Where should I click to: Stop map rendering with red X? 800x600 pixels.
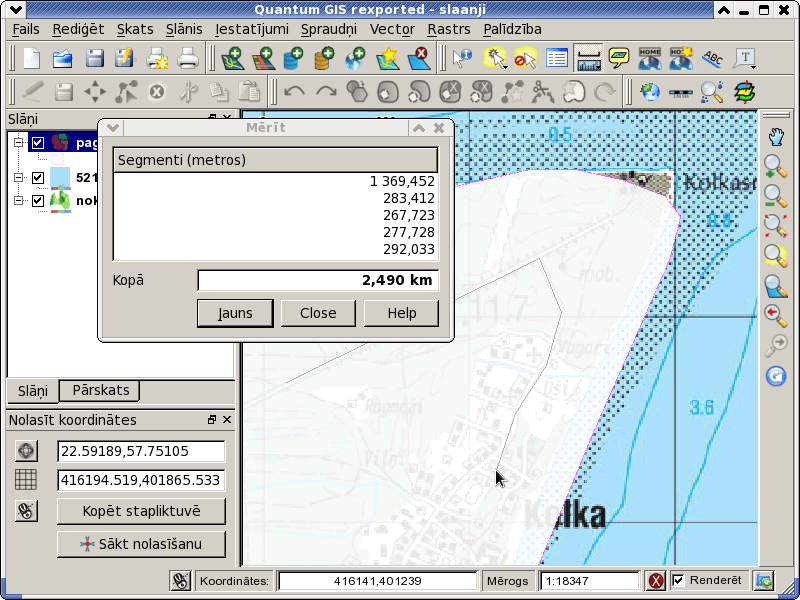click(656, 581)
